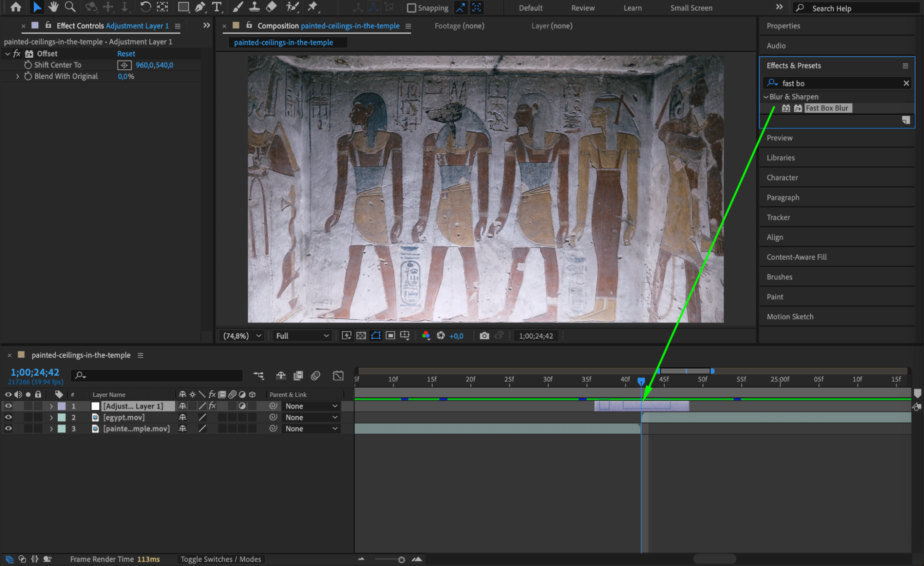Reset exposure icon in viewer bar
Viewport: 924px width, 566px height.
441,336
